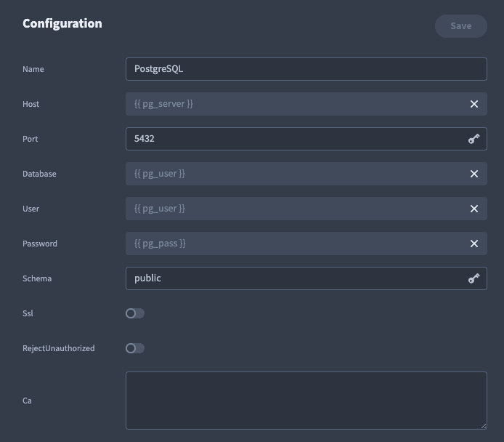Click inside the Ca text area
The width and height of the screenshot is (504, 442).
point(306,401)
